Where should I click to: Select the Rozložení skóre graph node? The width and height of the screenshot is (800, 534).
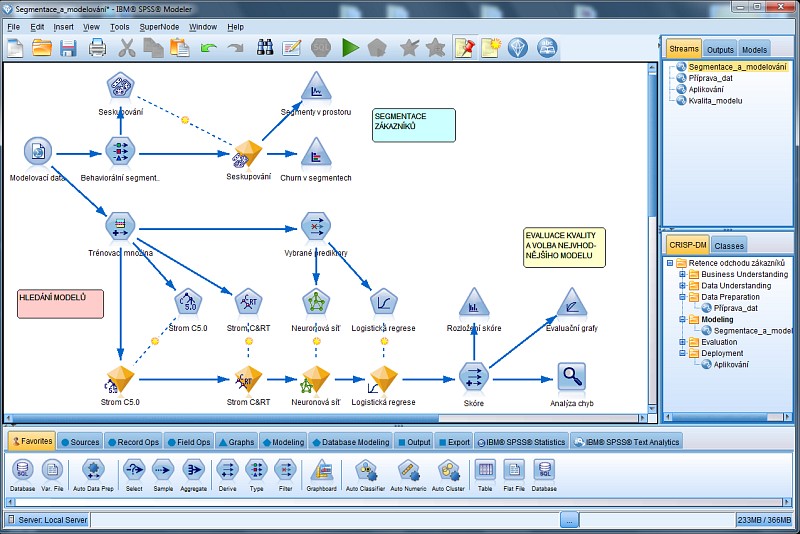pyautogui.click(x=474, y=302)
